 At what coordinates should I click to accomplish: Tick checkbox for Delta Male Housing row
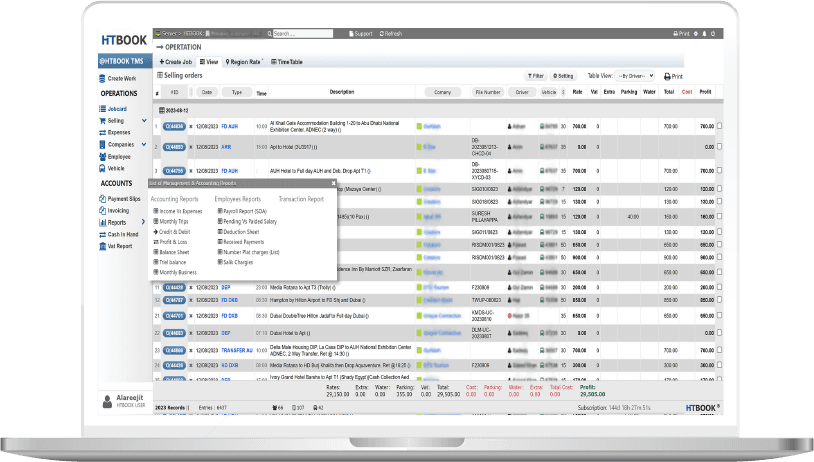point(720,350)
